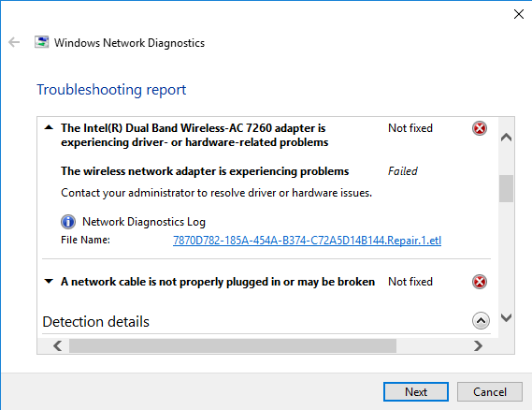Viewport: 532px width, 410px height.
Task: Click the Windows Network Diagnostics app icon
Action: coord(42,42)
